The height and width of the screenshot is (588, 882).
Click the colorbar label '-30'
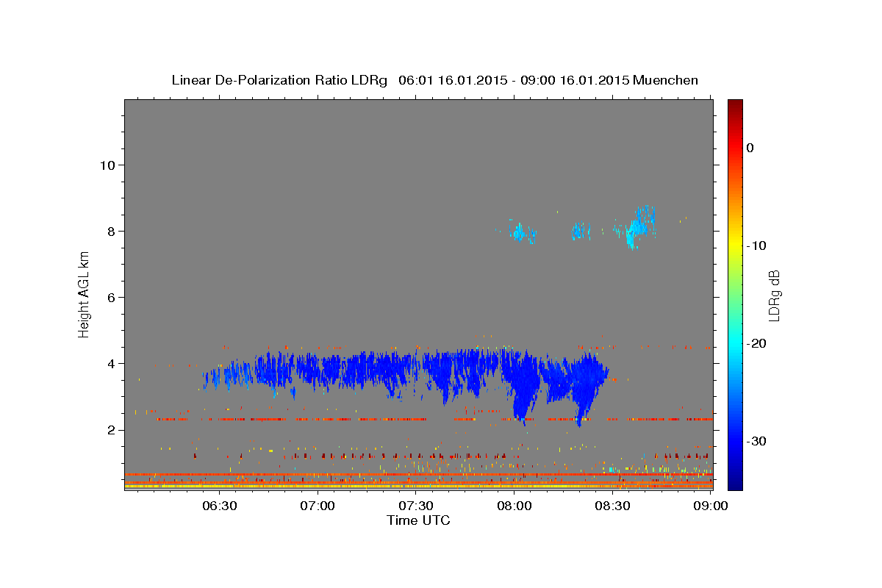click(x=756, y=441)
